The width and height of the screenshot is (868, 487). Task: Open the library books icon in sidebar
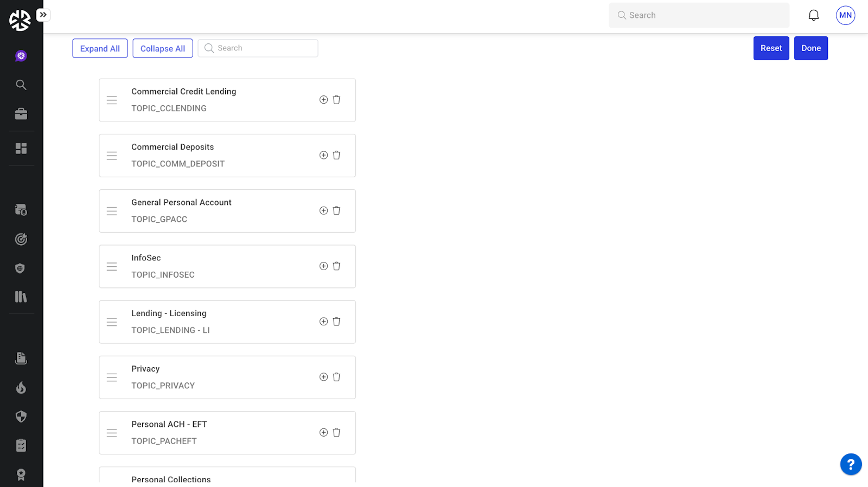[x=21, y=297]
